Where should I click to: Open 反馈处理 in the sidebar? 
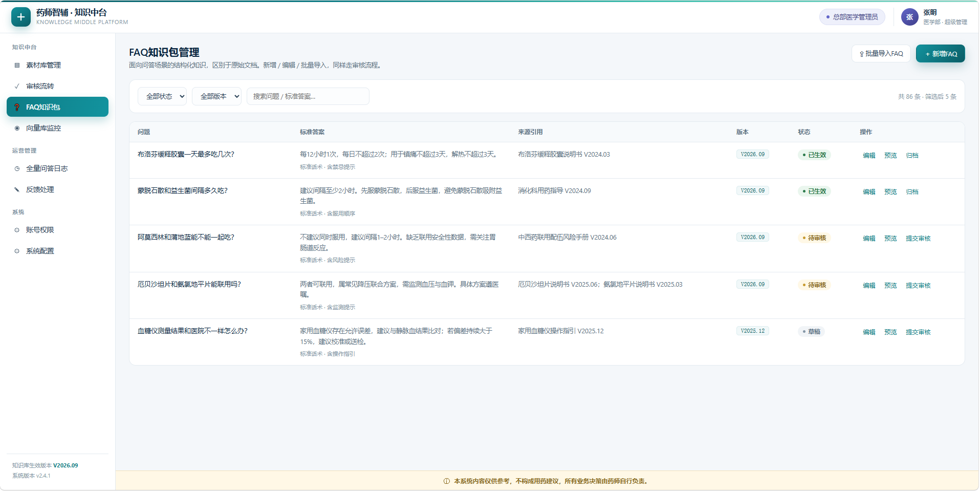pyautogui.click(x=58, y=190)
